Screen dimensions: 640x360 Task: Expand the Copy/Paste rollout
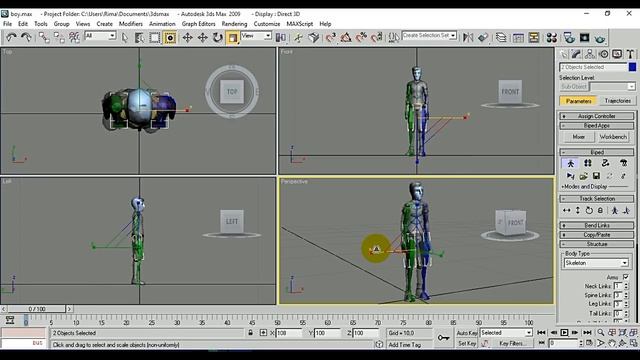point(596,235)
